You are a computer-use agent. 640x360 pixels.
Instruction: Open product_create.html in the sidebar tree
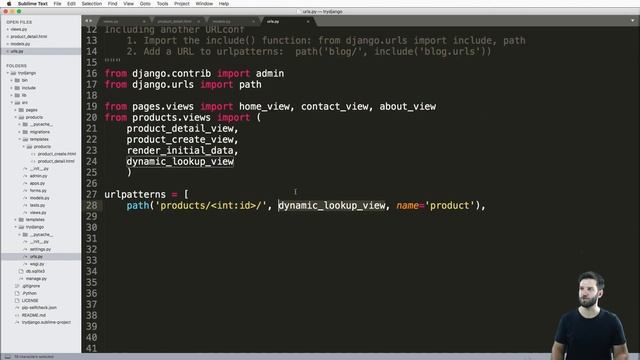(x=57, y=154)
